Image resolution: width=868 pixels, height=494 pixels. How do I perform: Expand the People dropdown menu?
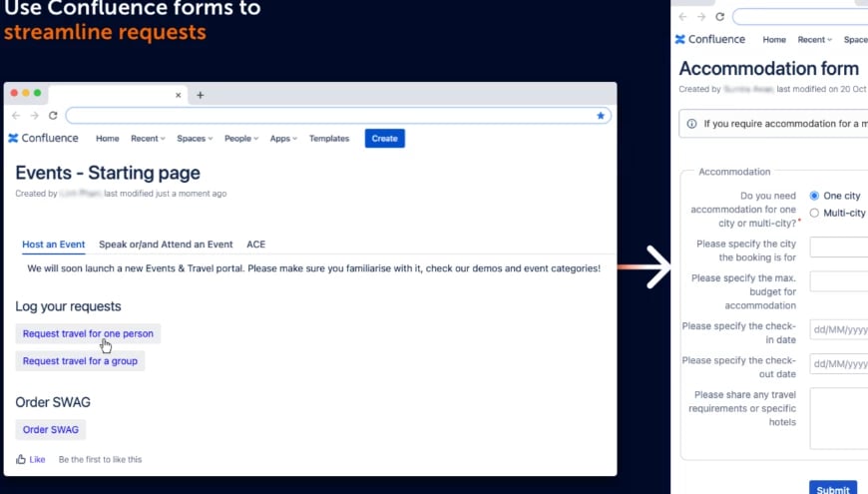[x=241, y=139]
